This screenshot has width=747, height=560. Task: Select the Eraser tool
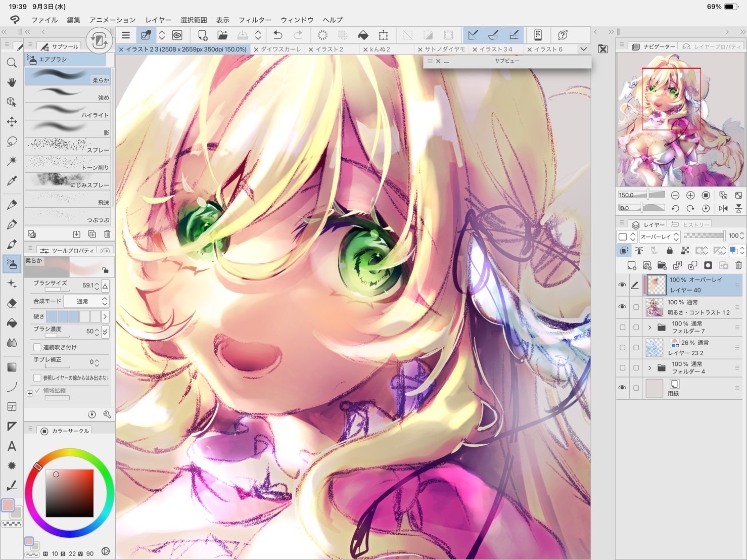12,303
